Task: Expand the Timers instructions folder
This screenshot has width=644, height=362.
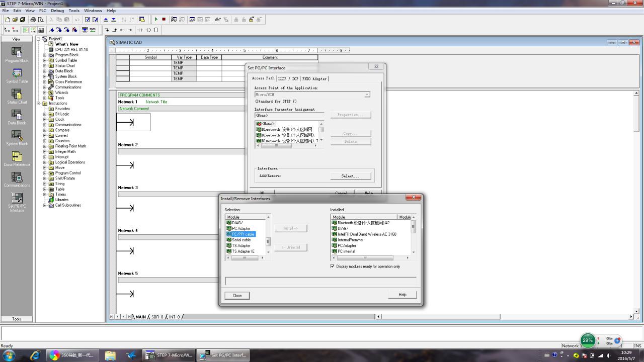Action: pos(45,195)
